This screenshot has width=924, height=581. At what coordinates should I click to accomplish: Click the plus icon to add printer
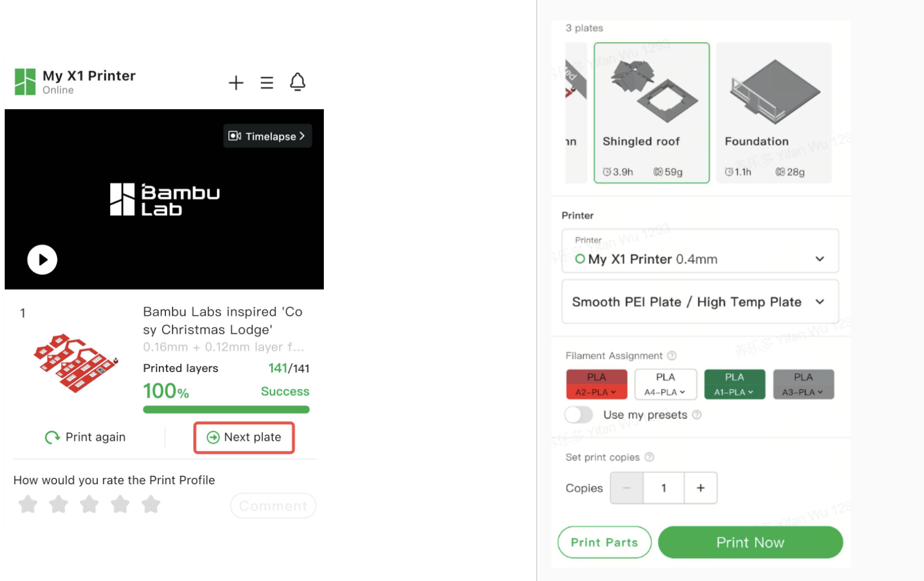pyautogui.click(x=236, y=83)
